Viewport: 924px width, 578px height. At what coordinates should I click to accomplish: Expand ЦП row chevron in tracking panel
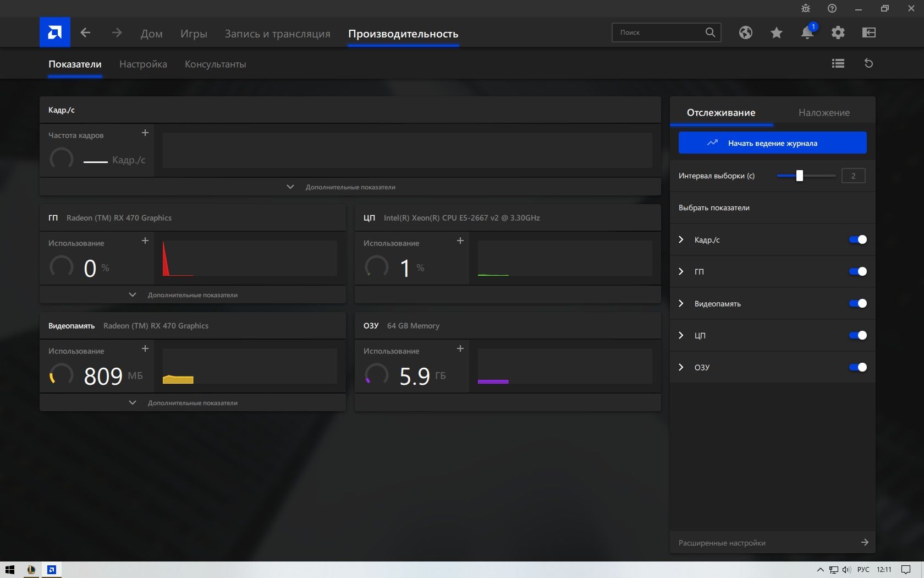pyautogui.click(x=681, y=335)
